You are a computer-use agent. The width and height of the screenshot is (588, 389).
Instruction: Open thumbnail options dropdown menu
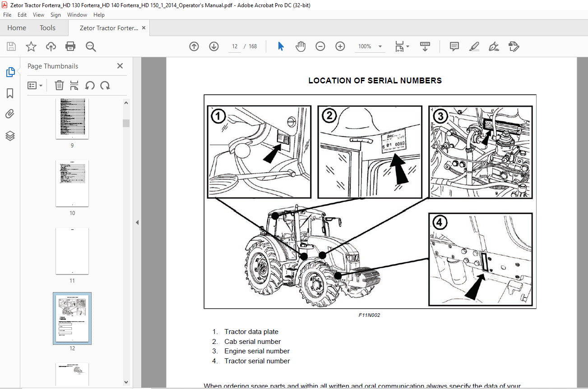[35, 85]
